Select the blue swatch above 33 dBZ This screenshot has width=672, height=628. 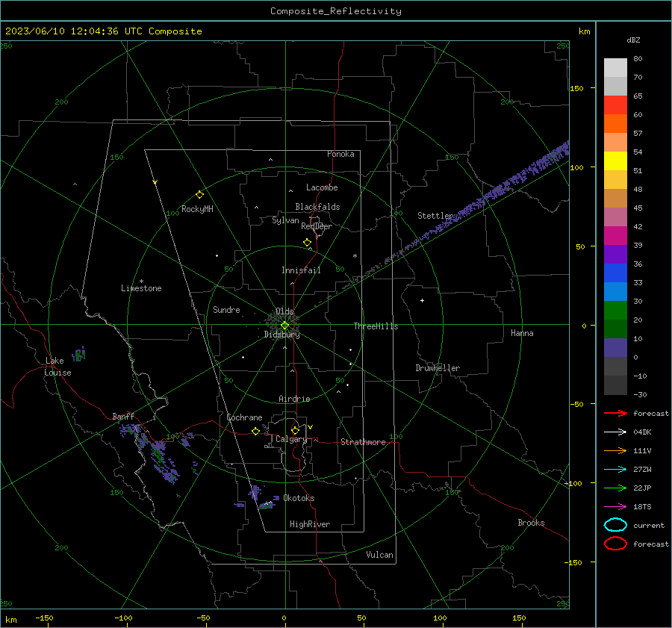[x=615, y=273]
